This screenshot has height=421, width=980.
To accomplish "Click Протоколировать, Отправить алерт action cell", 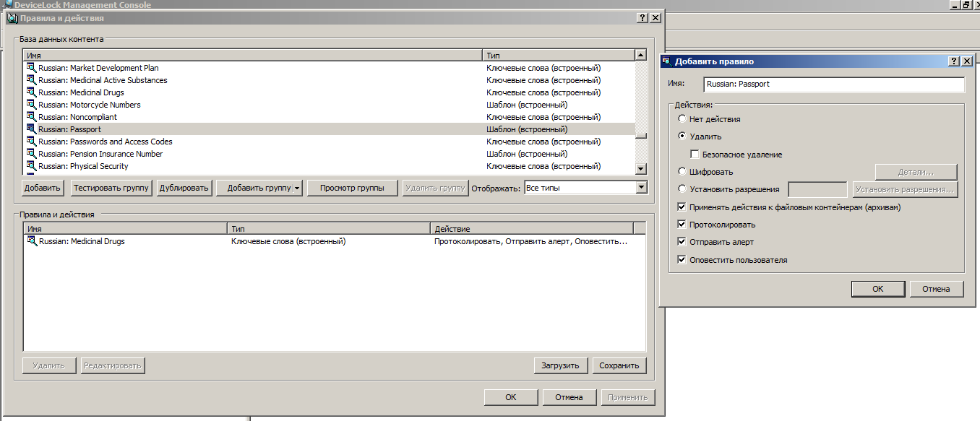I will coord(530,241).
